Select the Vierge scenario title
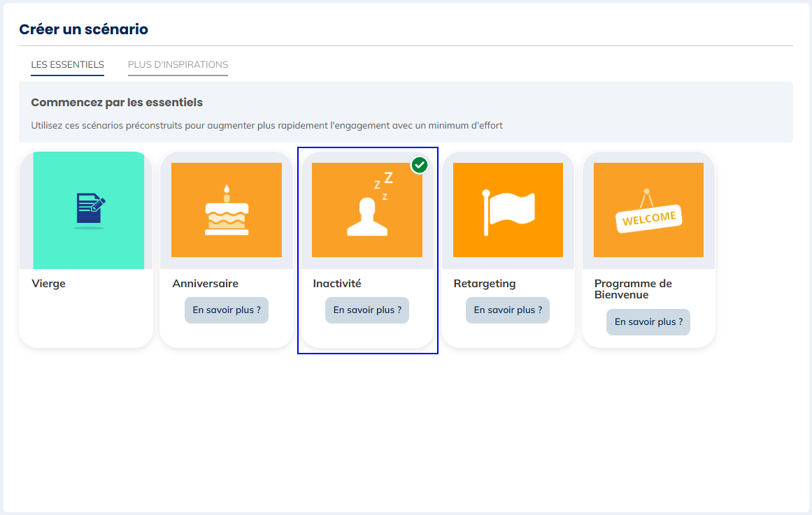812x515 pixels. 48,284
